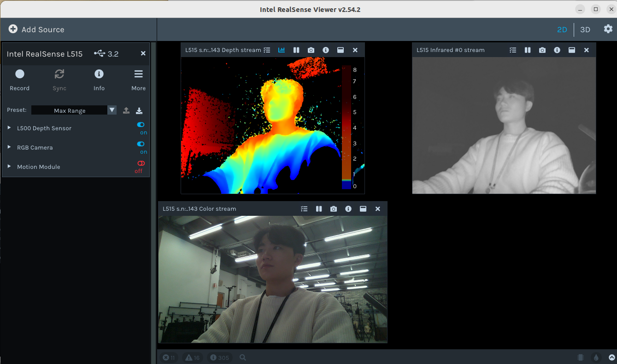This screenshot has width=617, height=364.
Task: Click the Add Source plus icon
Action: point(13,29)
